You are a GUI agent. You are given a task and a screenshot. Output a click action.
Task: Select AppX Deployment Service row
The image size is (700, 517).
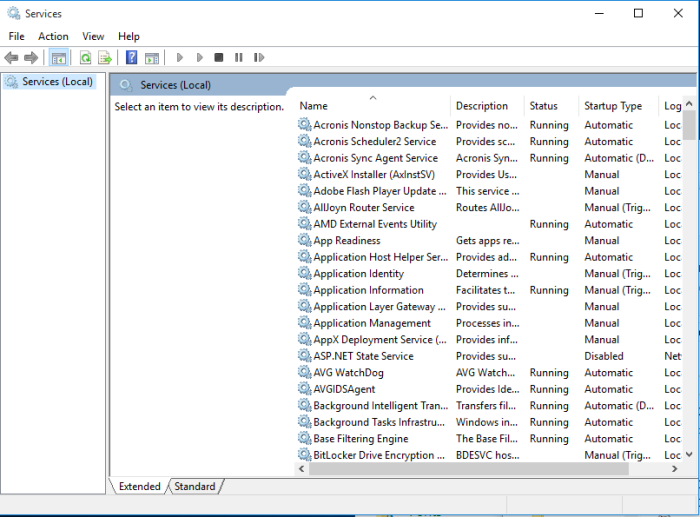(490, 340)
